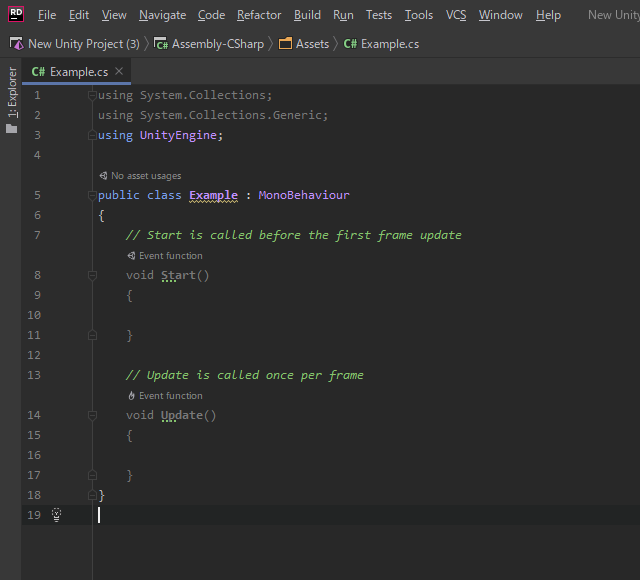Open the File menu
The image size is (640, 580).
tap(47, 15)
